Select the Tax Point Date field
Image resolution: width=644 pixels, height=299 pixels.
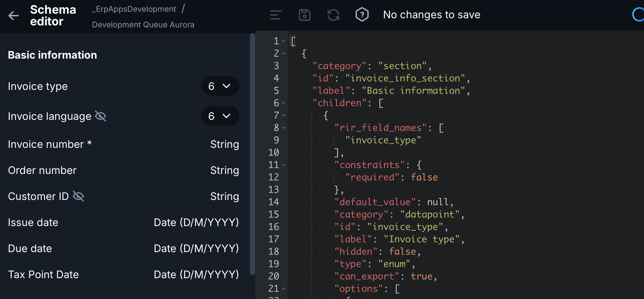click(123, 275)
